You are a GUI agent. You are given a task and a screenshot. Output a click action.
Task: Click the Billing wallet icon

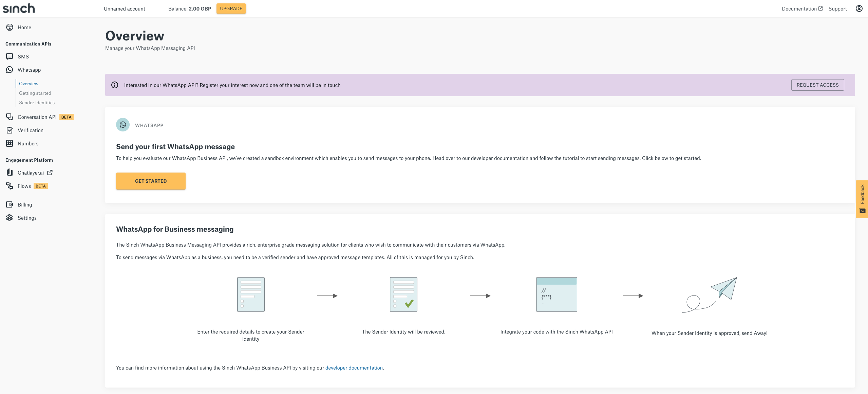point(10,204)
